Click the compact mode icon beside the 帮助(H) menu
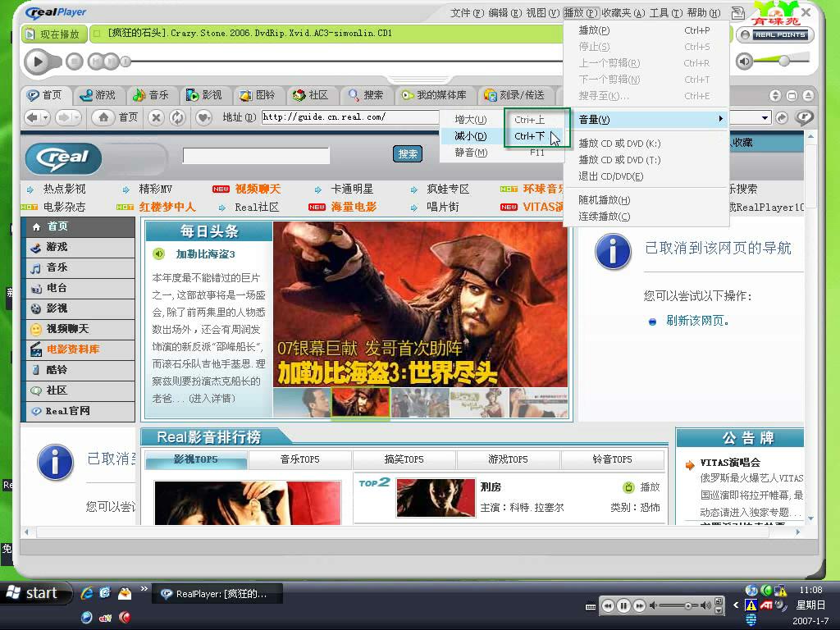 737,13
